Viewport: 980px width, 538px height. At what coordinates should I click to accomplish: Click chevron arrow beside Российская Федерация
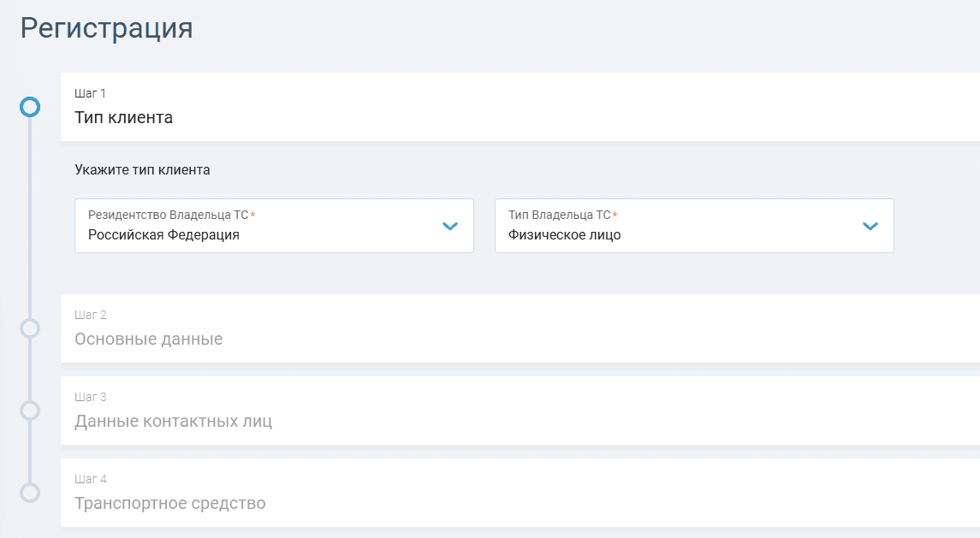pos(450,226)
